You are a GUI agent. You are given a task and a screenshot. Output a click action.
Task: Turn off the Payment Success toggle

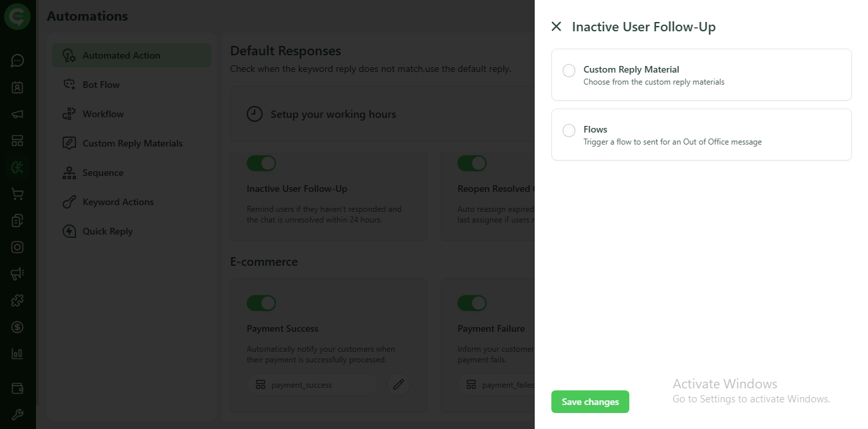pyautogui.click(x=261, y=303)
